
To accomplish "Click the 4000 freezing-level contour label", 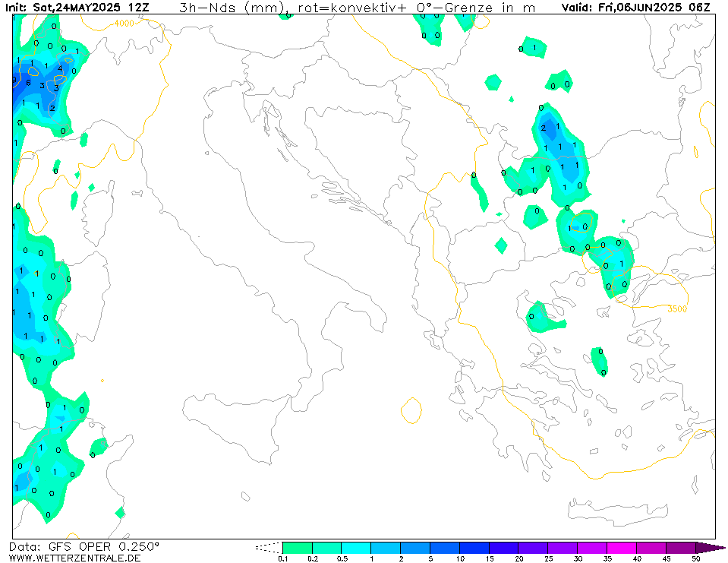I will (x=124, y=24).
